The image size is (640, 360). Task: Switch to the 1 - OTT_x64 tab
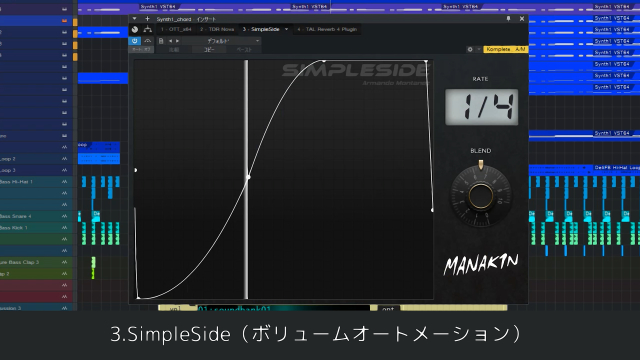click(176, 29)
